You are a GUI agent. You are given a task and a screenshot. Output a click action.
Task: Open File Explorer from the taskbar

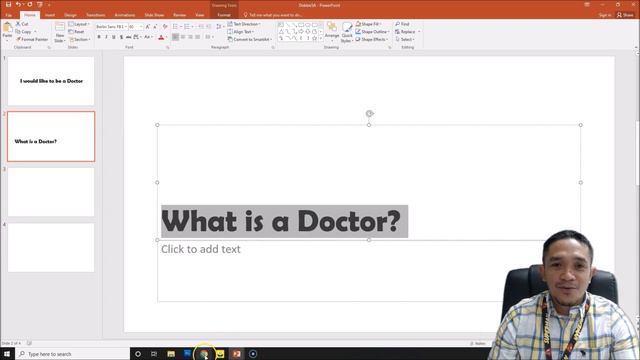[171, 354]
